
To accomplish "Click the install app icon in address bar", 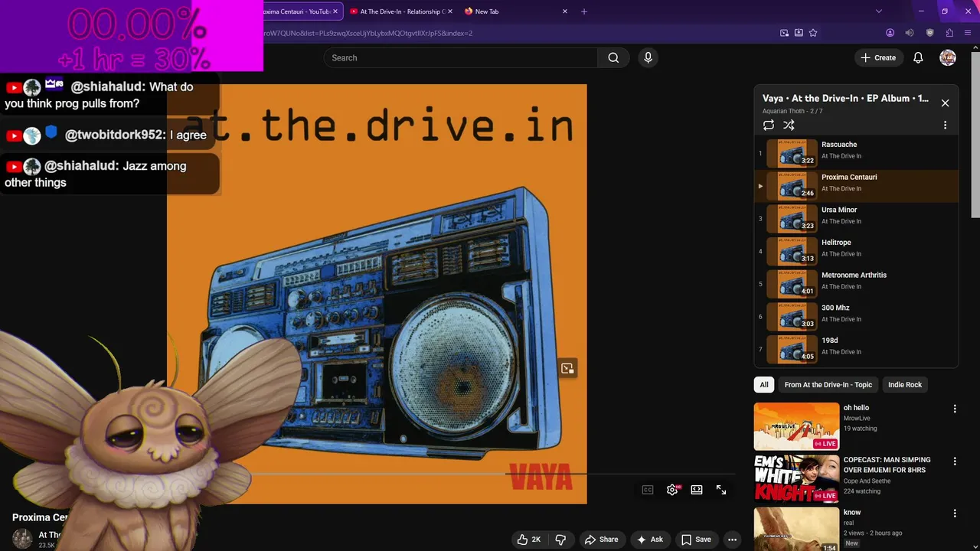I will (x=799, y=33).
